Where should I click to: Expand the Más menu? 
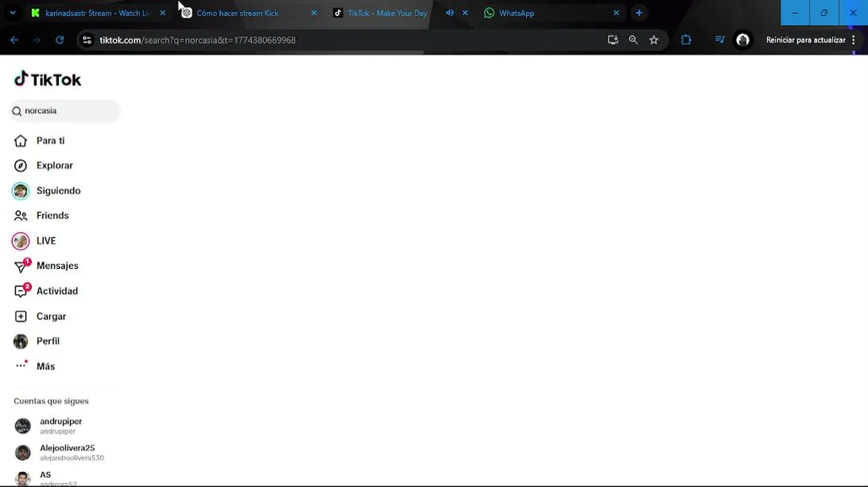pyautogui.click(x=45, y=366)
